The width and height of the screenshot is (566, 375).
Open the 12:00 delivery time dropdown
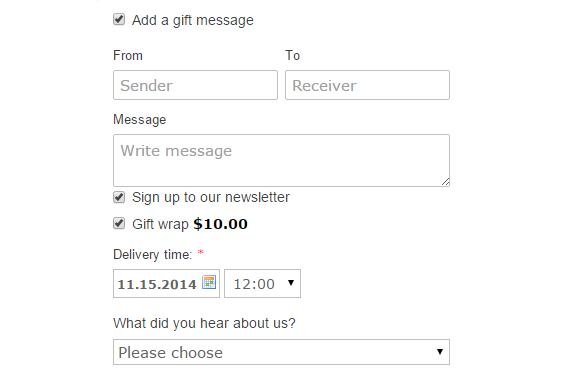tap(262, 283)
